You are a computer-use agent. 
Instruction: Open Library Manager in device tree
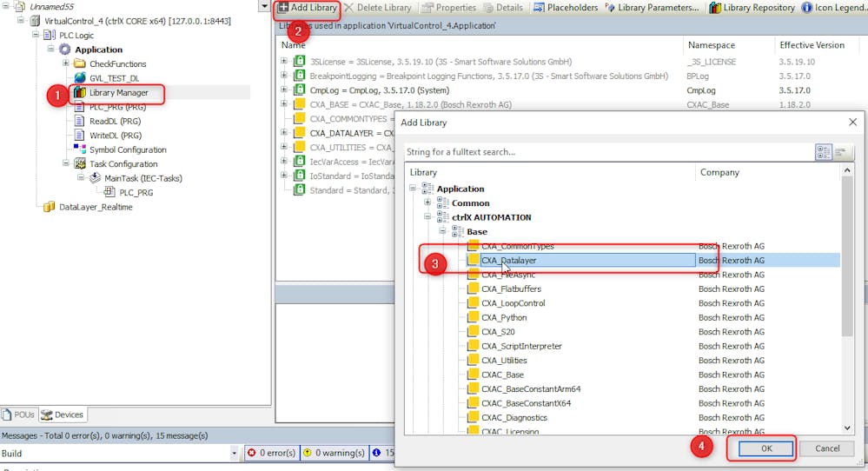[x=118, y=93]
